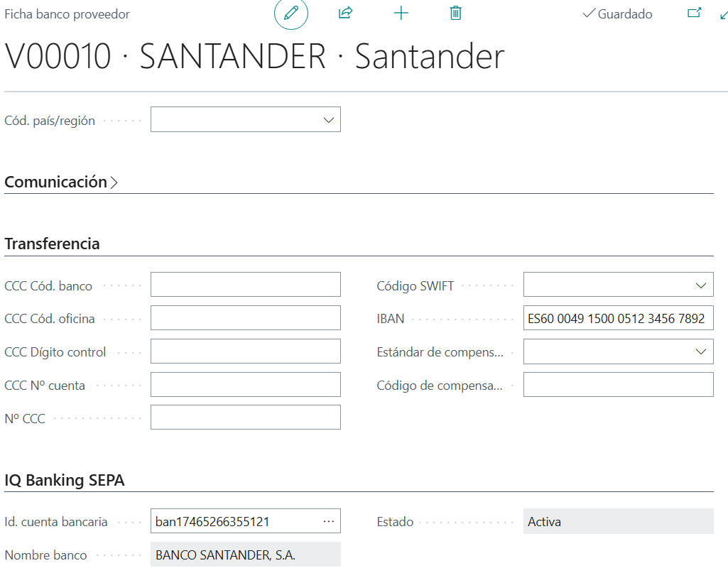The width and height of the screenshot is (728, 573).
Task: Click the Estado field showing Activa
Action: (618, 520)
